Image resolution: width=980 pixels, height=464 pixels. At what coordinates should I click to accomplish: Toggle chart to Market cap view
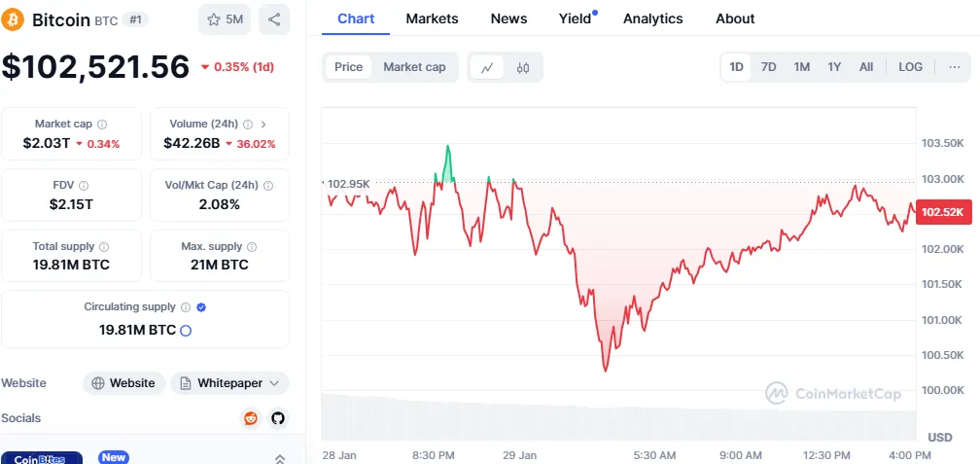[414, 67]
